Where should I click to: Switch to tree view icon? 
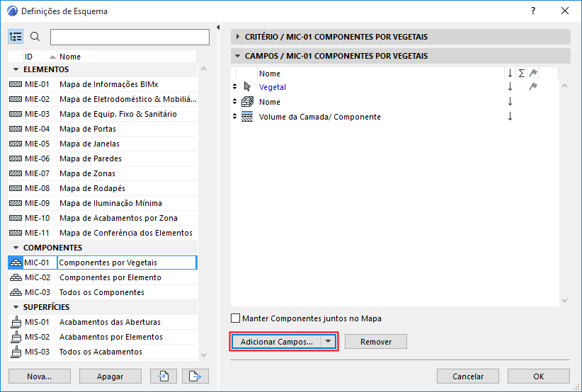pos(16,37)
